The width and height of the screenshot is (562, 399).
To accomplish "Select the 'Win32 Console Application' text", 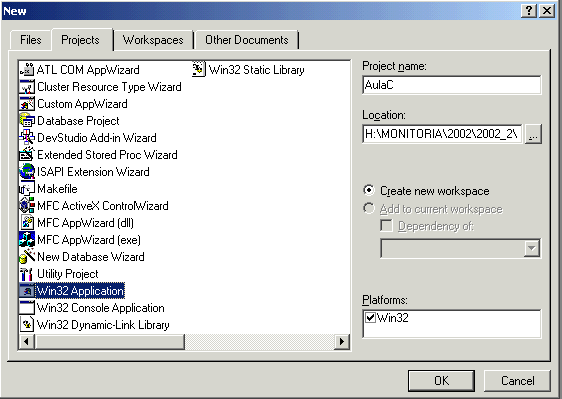I will (x=101, y=308).
